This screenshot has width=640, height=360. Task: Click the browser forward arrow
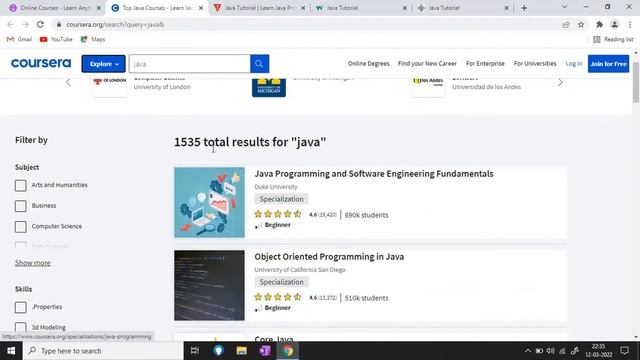25,24
